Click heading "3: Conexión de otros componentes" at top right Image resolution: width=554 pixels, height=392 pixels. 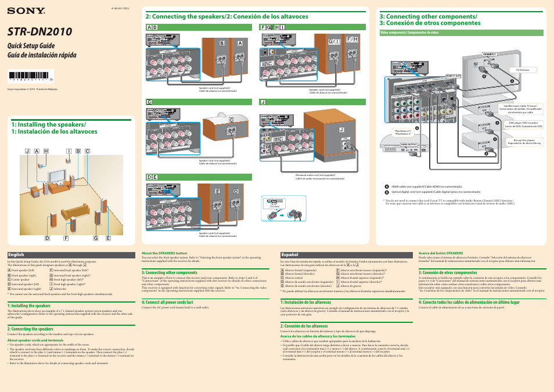[x=430, y=23]
